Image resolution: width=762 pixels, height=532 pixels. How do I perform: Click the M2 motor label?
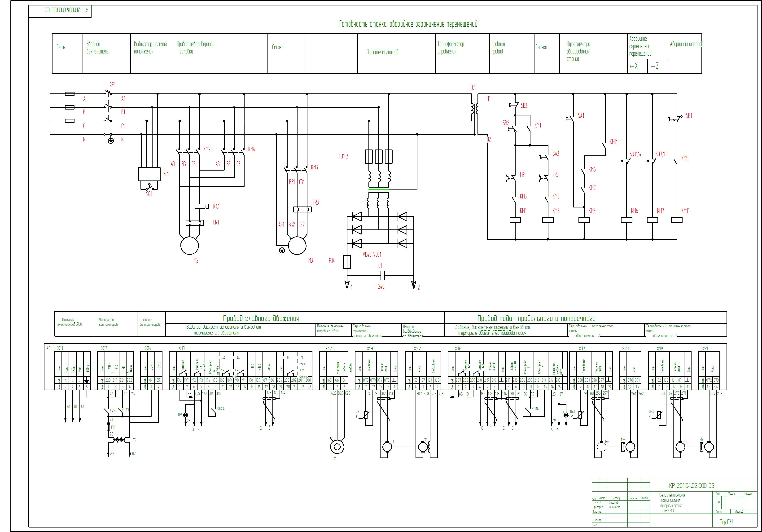(x=196, y=260)
